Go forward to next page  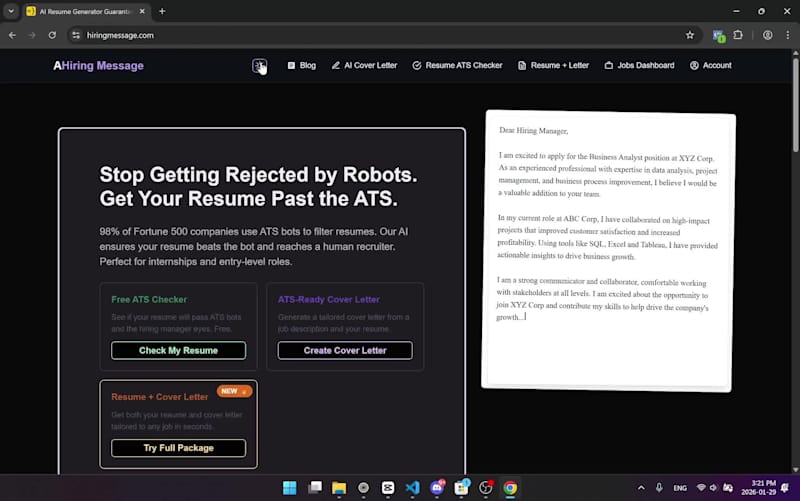coord(32,35)
